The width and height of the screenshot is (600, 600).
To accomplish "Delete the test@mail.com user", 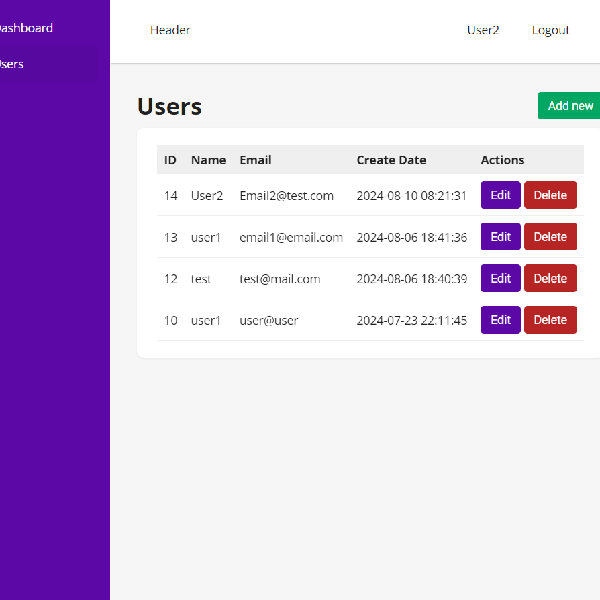I will pos(550,279).
